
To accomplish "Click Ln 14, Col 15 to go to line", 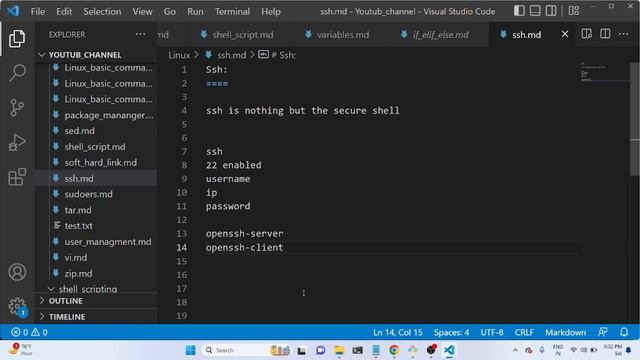I will (398, 332).
